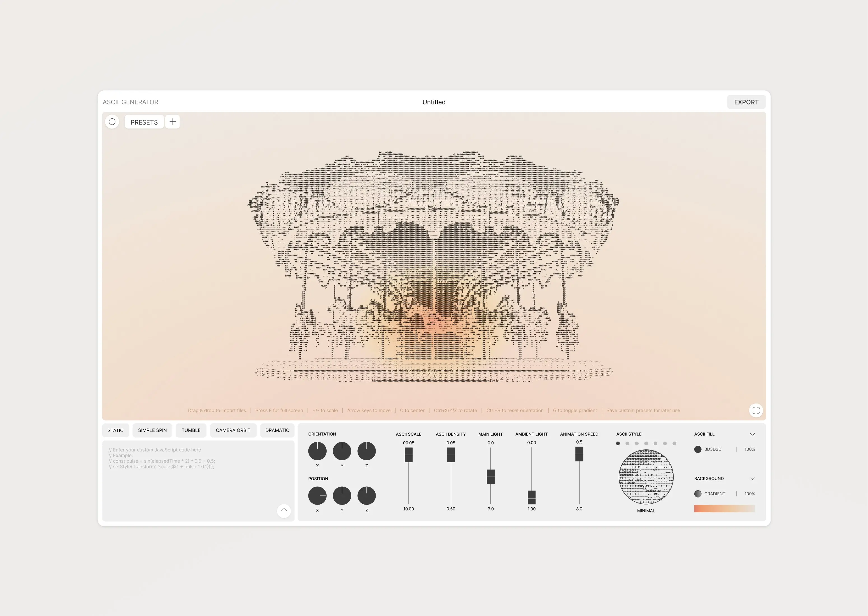Submit code with the up arrow icon

[x=284, y=511]
